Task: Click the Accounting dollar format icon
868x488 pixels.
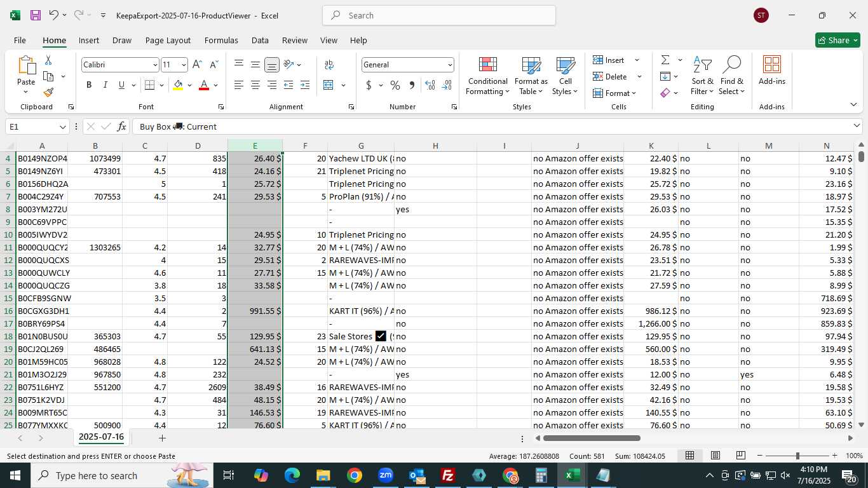Action: pyautogui.click(x=369, y=85)
